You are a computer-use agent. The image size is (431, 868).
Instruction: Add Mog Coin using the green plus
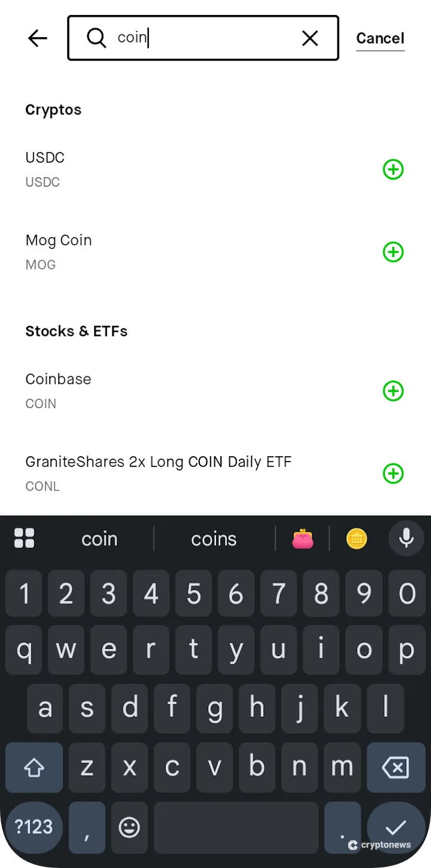point(393,252)
